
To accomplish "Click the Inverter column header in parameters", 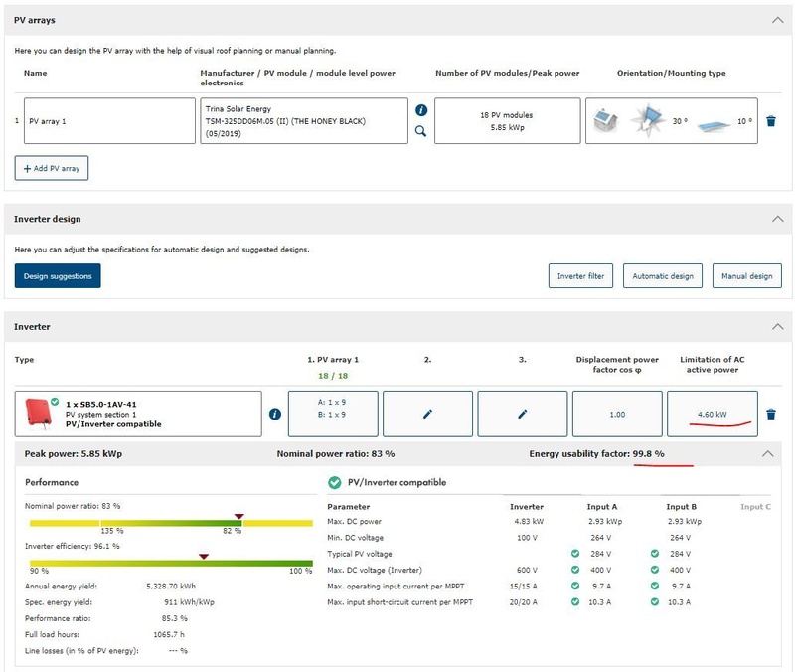I will 527,507.
